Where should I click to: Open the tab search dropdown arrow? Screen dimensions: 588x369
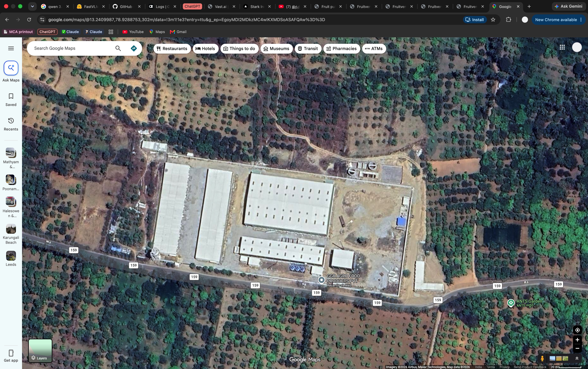[x=32, y=7]
